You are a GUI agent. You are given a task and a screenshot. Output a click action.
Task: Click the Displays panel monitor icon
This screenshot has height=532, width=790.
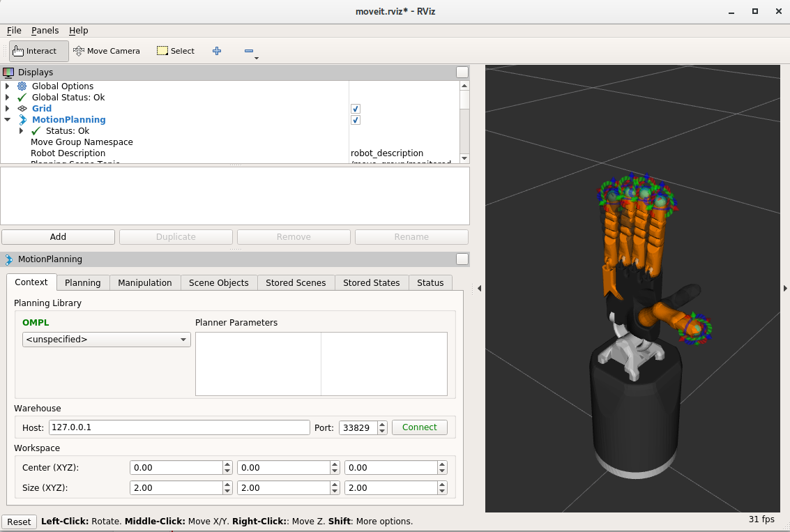(x=8, y=73)
